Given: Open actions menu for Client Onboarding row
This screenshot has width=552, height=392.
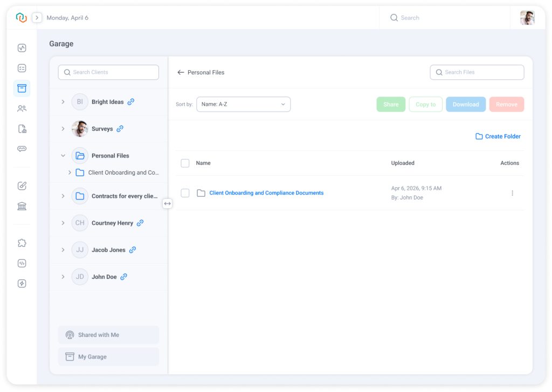Looking at the screenshot, I should click(x=512, y=193).
